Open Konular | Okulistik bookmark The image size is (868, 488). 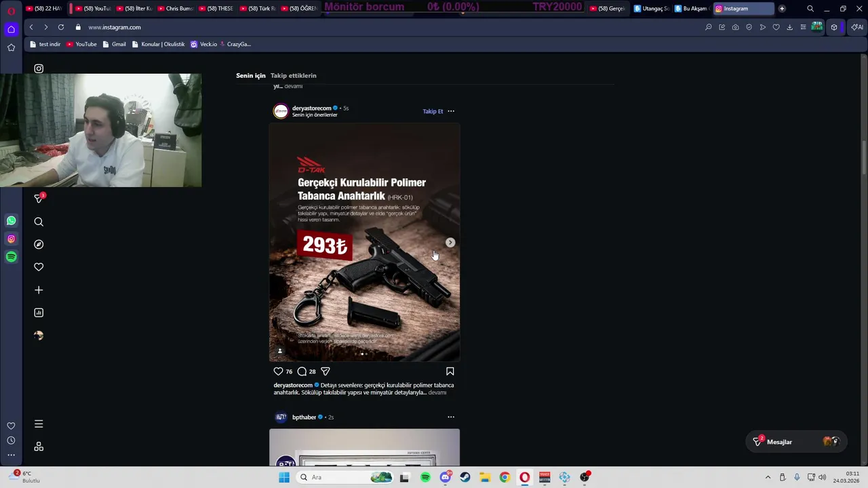click(x=158, y=44)
